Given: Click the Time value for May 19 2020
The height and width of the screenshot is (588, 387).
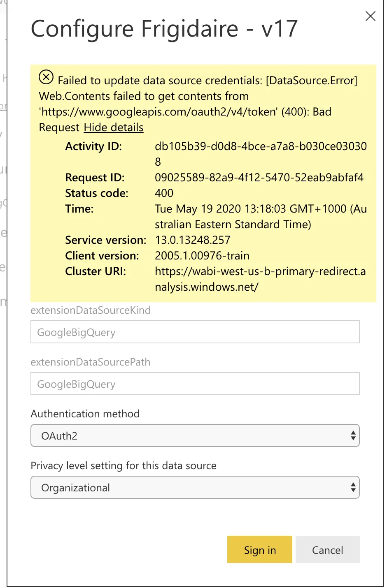Looking at the screenshot, I should click(x=260, y=209).
